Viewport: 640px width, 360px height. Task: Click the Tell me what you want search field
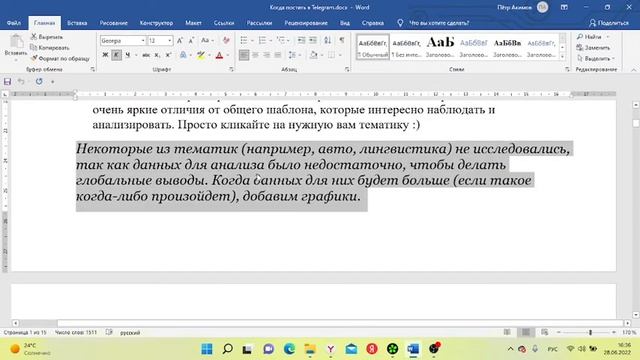click(439, 23)
